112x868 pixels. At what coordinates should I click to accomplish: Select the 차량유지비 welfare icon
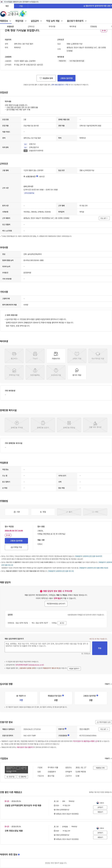click(56, 356)
